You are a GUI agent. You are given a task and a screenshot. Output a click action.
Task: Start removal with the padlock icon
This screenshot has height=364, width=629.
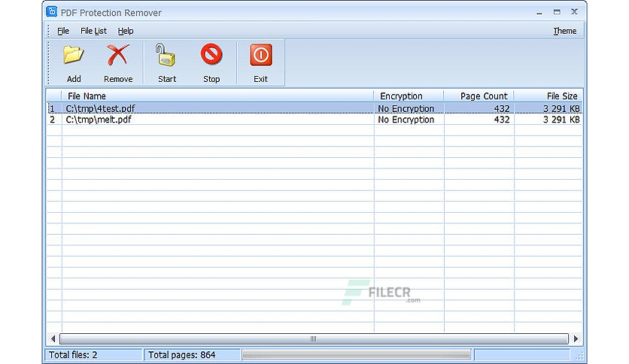coord(166,55)
